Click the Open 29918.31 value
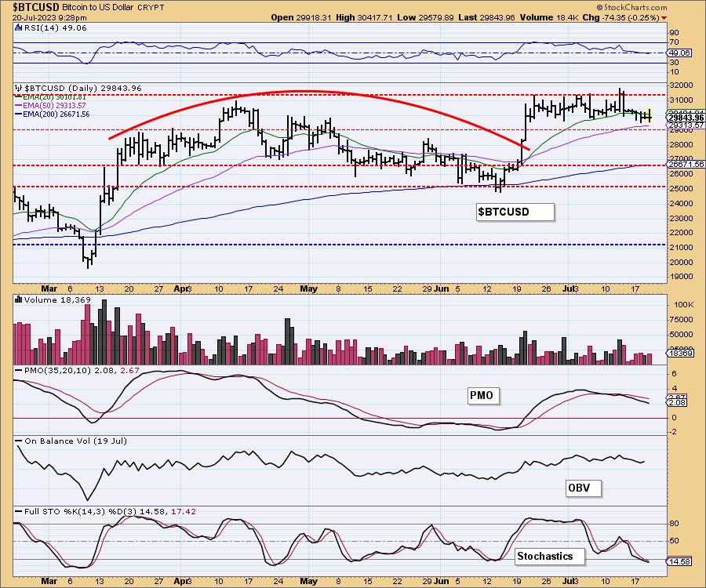This screenshot has height=588, width=706. point(300,17)
